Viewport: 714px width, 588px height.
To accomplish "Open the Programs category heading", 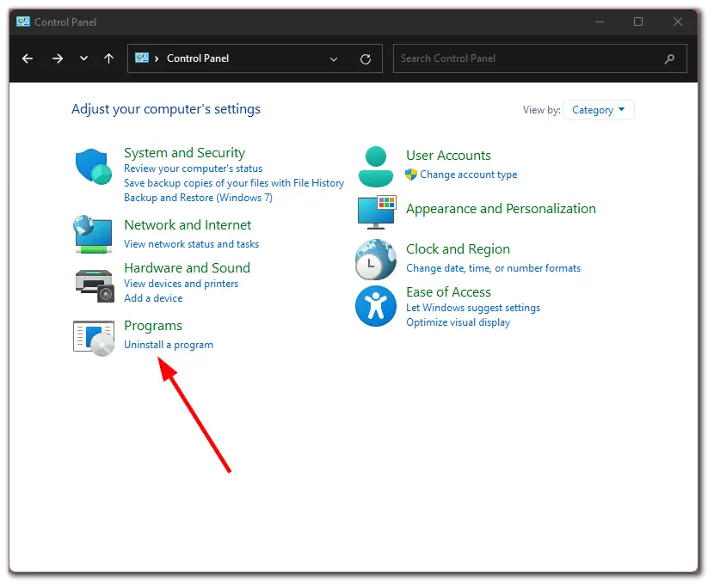I will tap(153, 326).
